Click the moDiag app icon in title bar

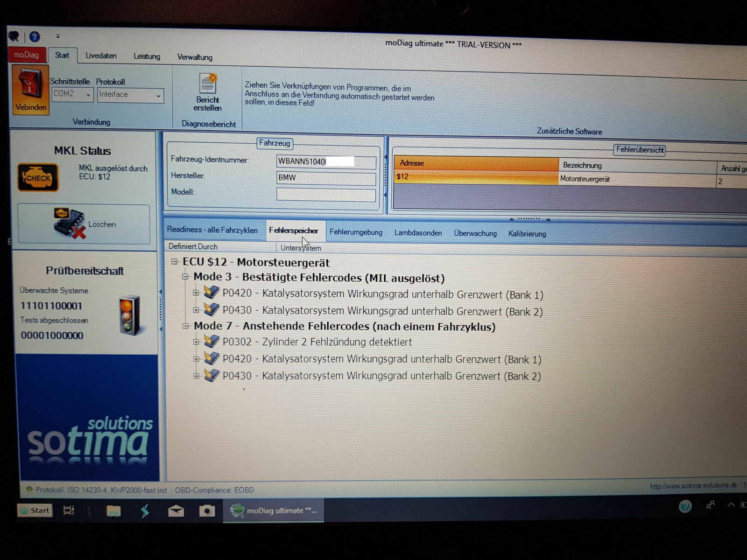(14, 36)
